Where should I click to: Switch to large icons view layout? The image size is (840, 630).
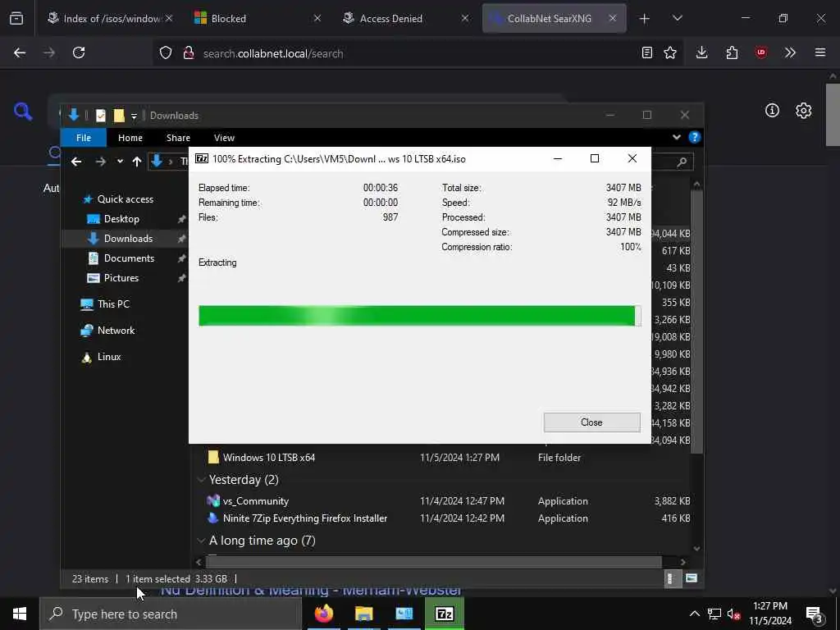pyautogui.click(x=692, y=578)
